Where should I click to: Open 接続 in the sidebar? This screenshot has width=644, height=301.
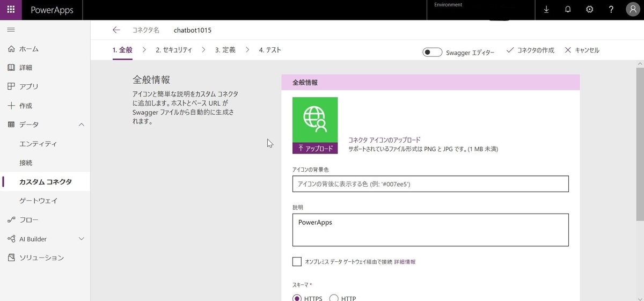(x=26, y=163)
